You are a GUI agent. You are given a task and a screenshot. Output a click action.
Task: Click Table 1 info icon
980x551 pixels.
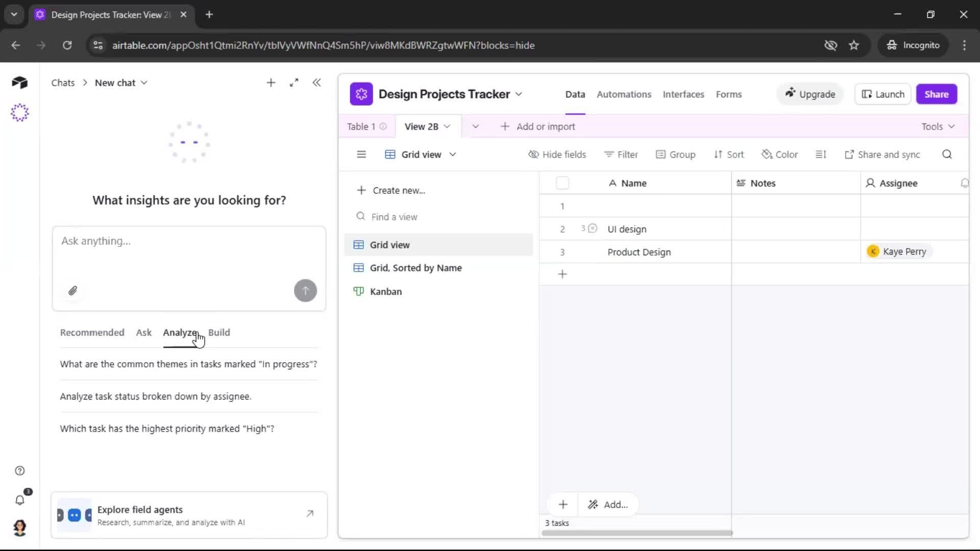[383, 127]
